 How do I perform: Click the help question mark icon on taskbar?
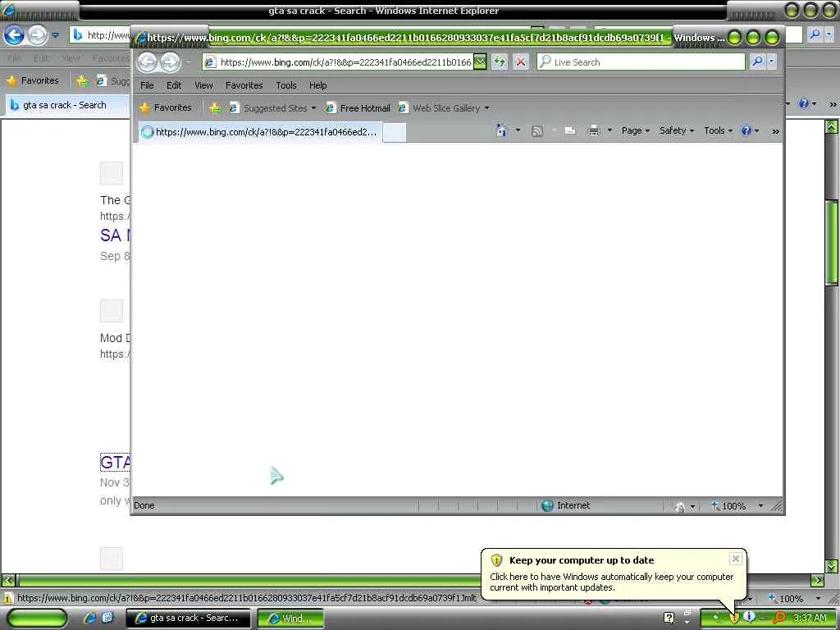(x=669, y=618)
